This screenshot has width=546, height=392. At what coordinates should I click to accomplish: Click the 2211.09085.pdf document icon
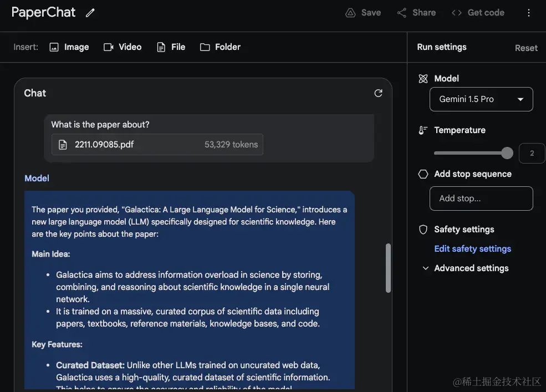coord(63,145)
